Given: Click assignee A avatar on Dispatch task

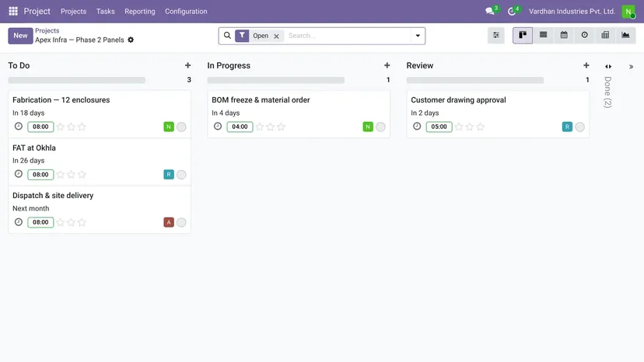Looking at the screenshot, I should pyautogui.click(x=169, y=222).
